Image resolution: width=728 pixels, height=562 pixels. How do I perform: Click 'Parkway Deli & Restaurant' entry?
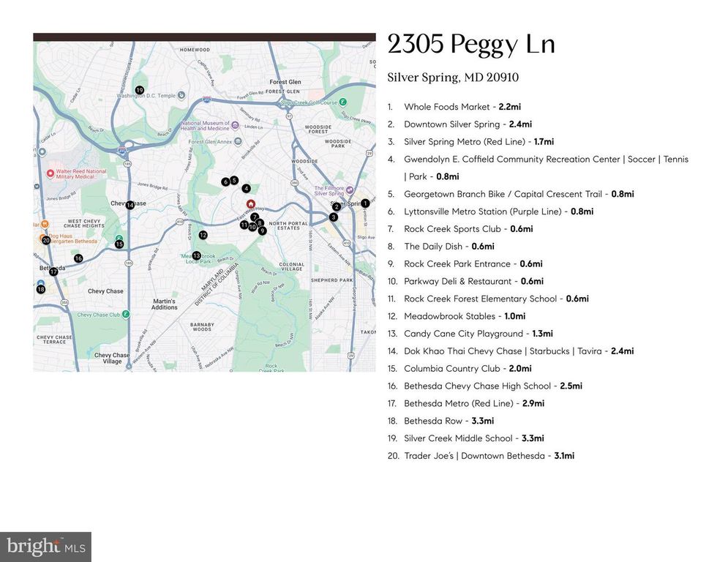coord(465,282)
